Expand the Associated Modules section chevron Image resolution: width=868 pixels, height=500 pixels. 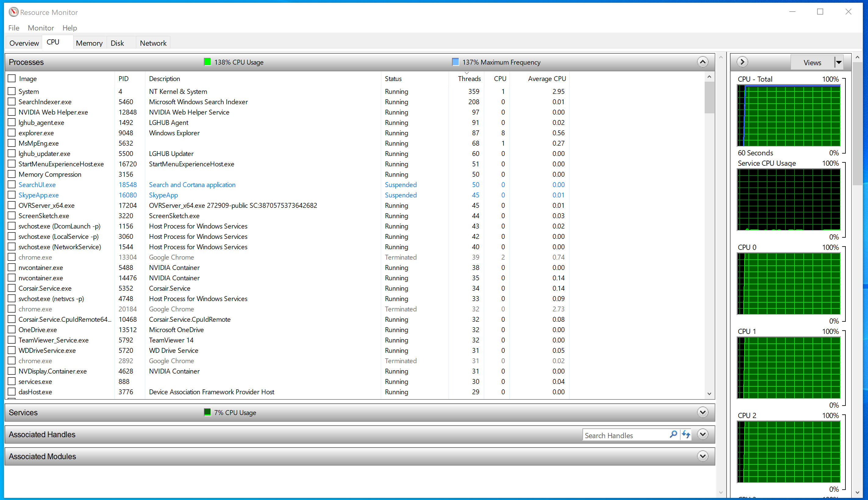(703, 456)
